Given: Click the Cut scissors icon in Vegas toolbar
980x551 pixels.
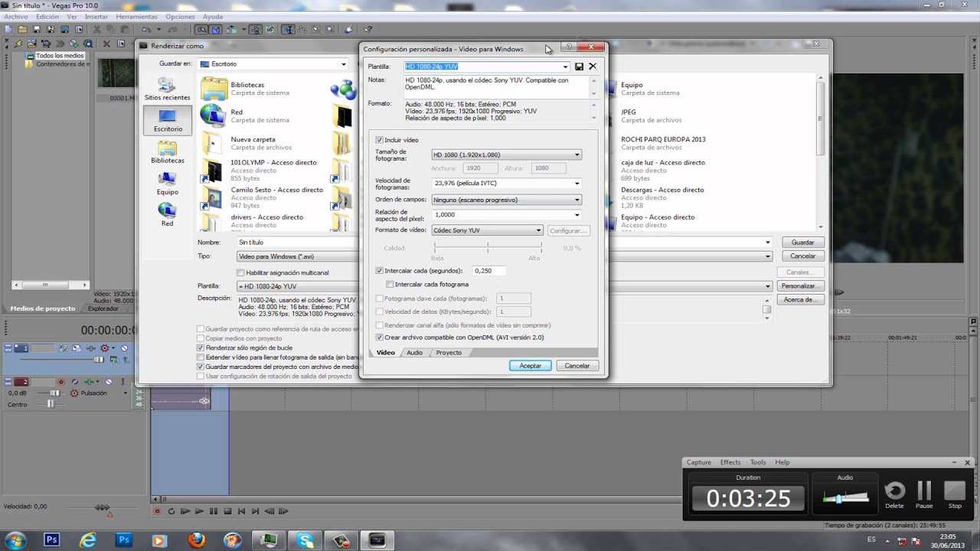Looking at the screenshot, I should tap(97, 30).
